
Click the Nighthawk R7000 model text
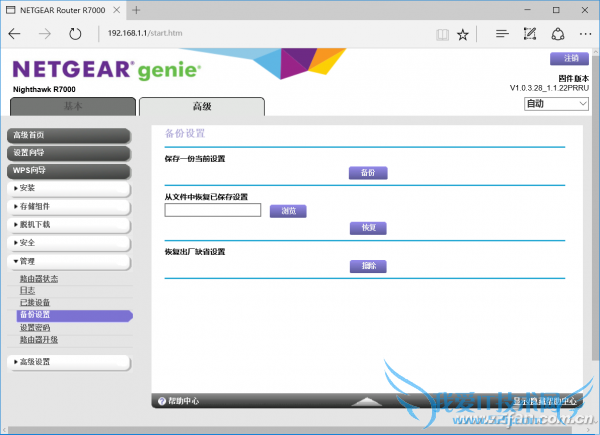pos(44,90)
